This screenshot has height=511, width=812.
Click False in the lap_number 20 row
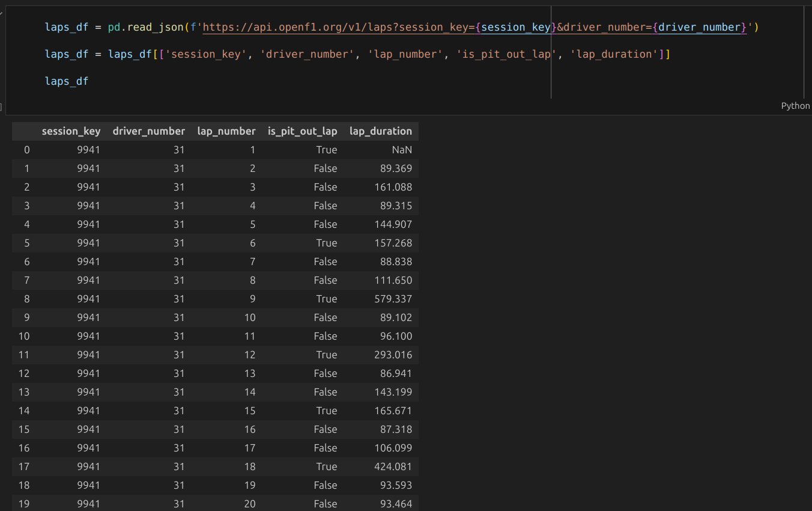pyautogui.click(x=326, y=504)
